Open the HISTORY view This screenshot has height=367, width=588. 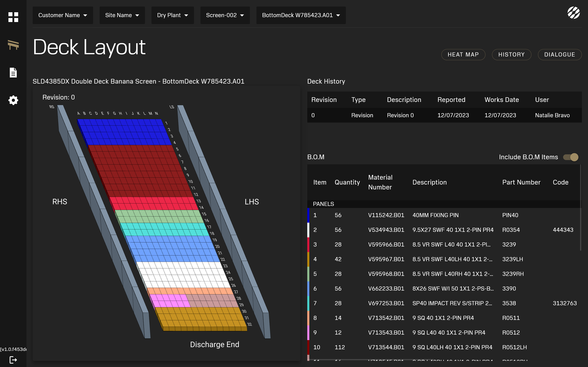pyautogui.click(x=511, y=55)
